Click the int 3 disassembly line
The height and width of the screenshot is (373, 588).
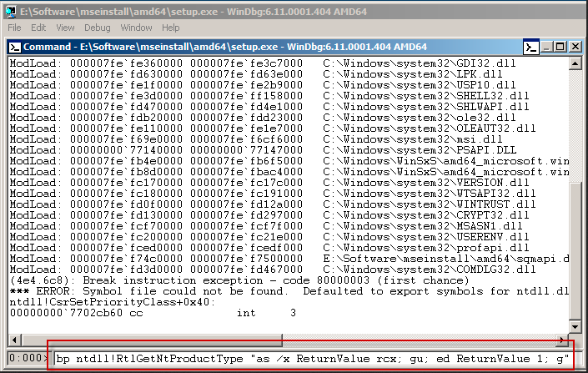(x=153, y=313)
